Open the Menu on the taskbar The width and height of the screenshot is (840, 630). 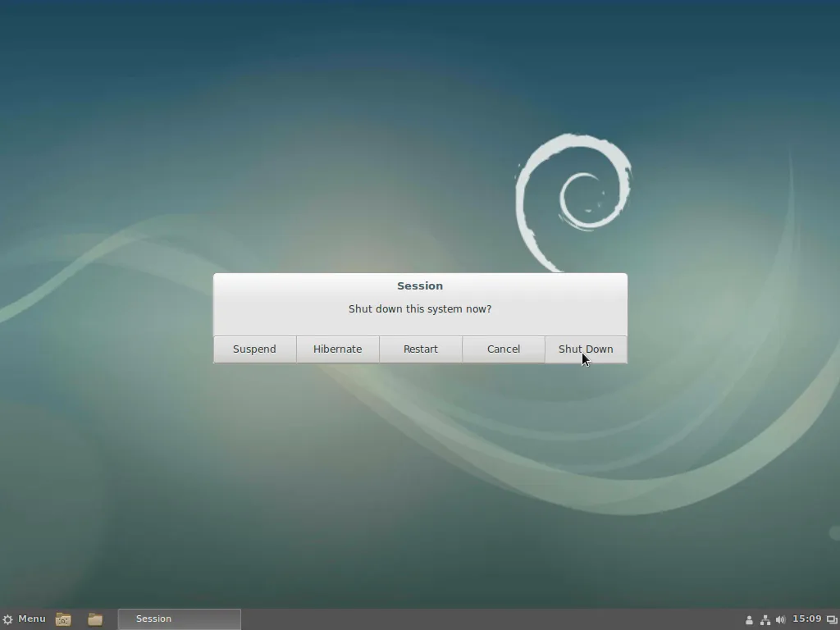[x=24, y=619]
